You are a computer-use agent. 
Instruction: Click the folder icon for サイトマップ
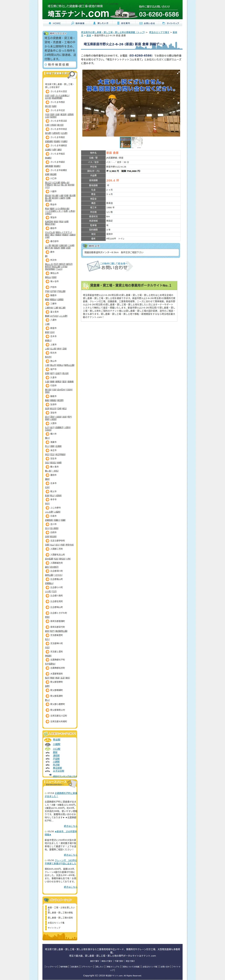point(163,23)
